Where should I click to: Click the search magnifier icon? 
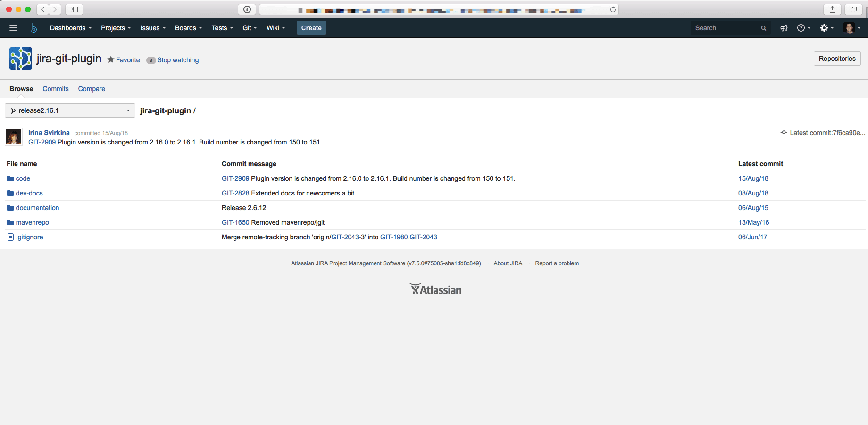point(763,28)
